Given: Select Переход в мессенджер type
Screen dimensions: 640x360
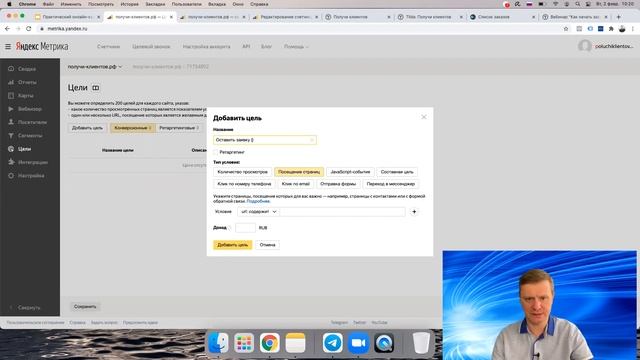Looking at the screenshot, I should tap(391, 184).
